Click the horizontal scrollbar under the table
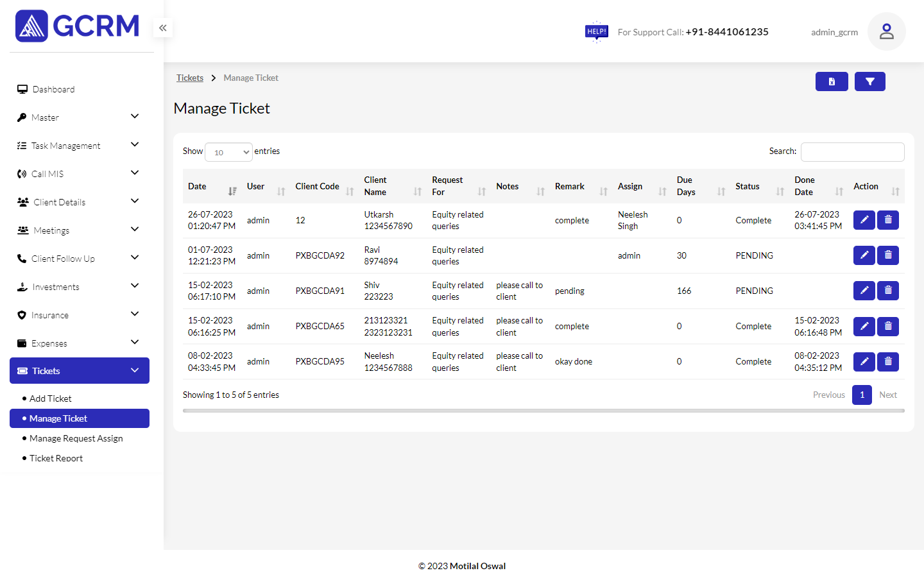 543,411
